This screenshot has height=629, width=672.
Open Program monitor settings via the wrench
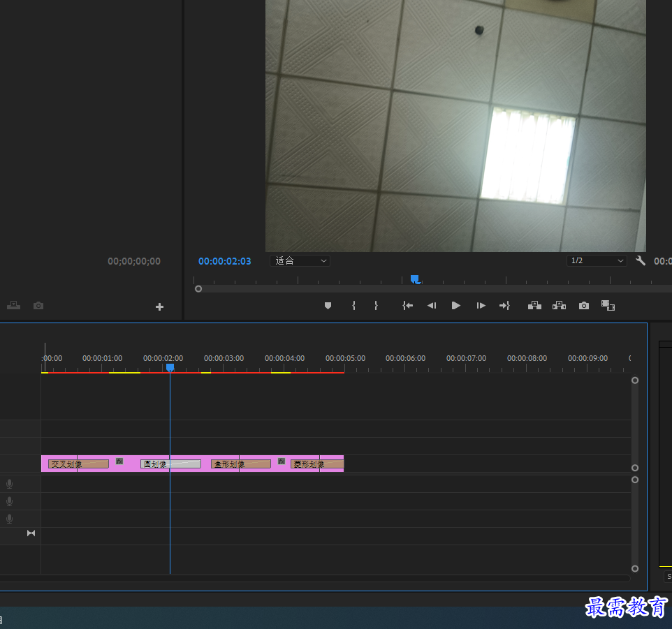point(641,261)
